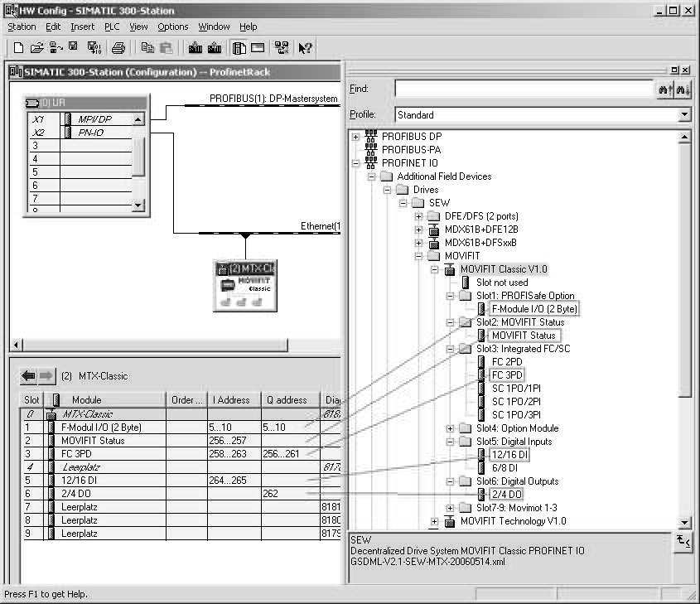Select 12/16 DI in catalog tree
Image resolution: width=700 pixels, height=604 pixels.
pos(509,455)
